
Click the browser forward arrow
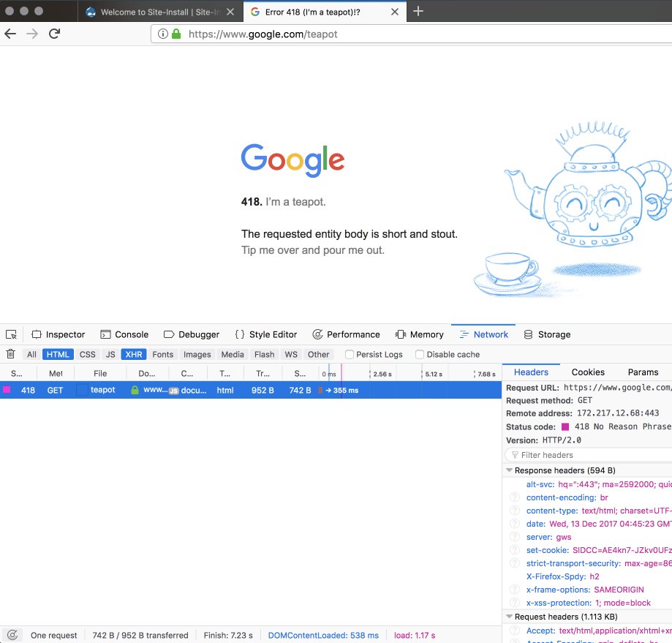32,34
